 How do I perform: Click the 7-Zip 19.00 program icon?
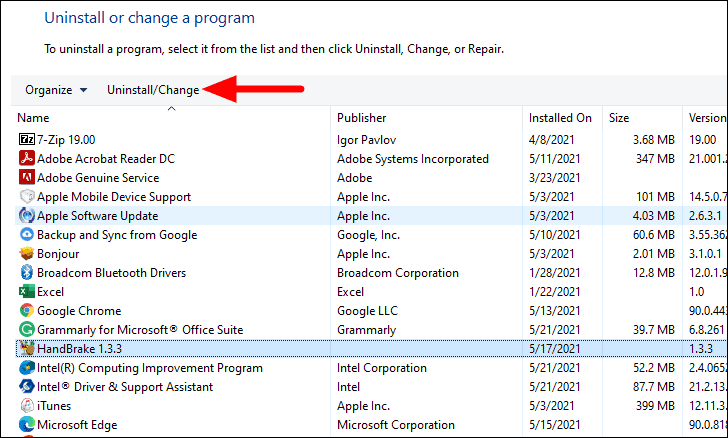[x=26, y=139]
